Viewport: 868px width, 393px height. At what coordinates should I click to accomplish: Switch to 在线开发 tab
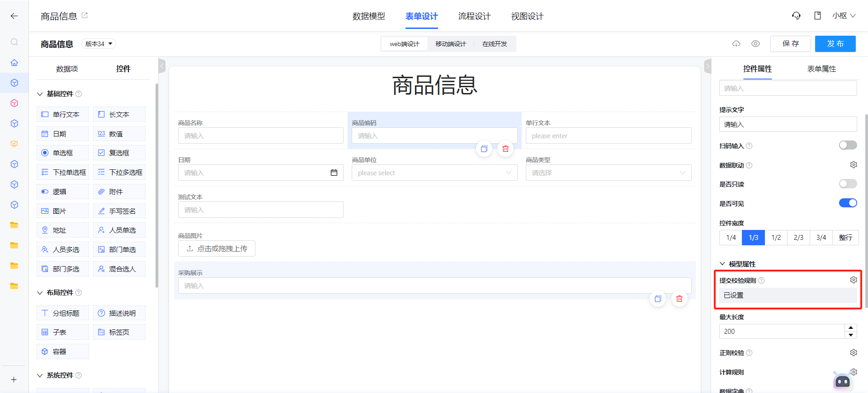(495, 44)
